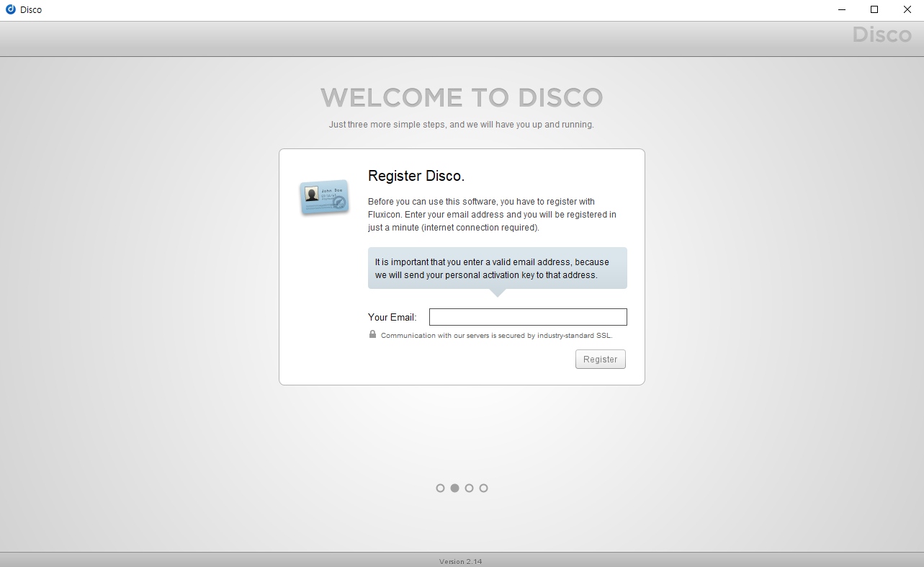
Task: Click the SSL padlock icon
Action: coord(373,334)
